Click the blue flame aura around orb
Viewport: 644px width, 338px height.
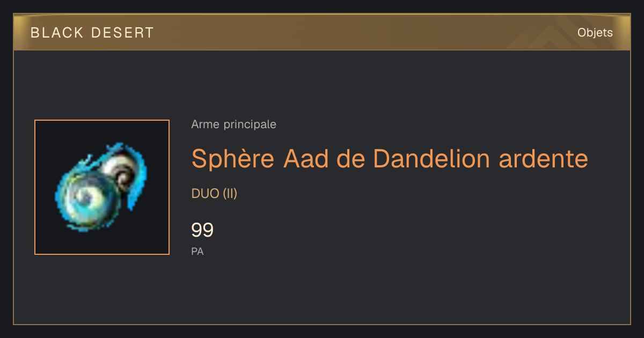[x=101, y=187]
